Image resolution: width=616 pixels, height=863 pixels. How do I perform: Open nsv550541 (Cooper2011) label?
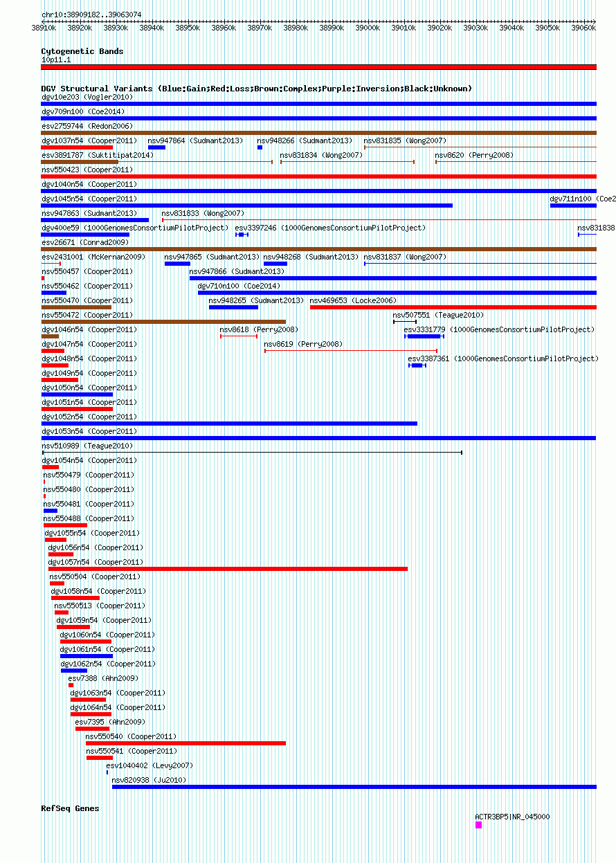point(132,751)
